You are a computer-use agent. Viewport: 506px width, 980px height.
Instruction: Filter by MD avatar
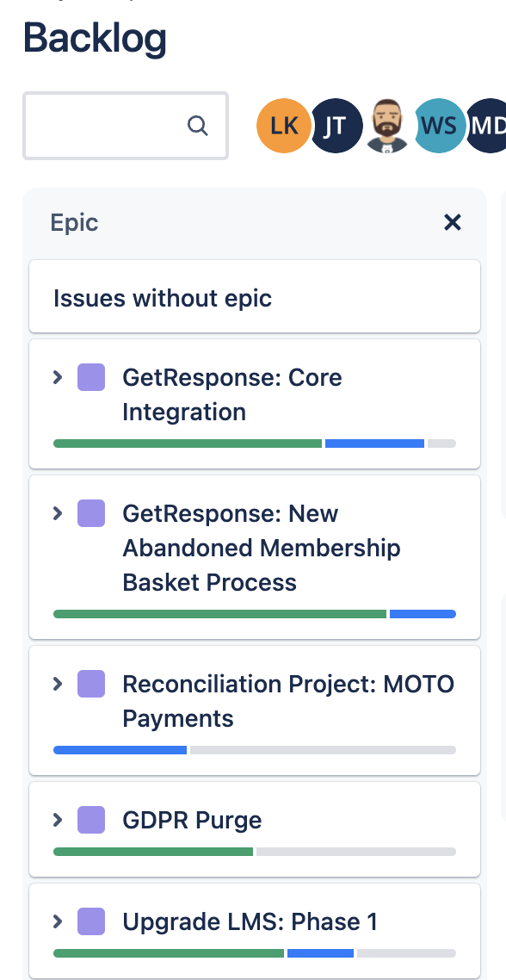[486, 126]
